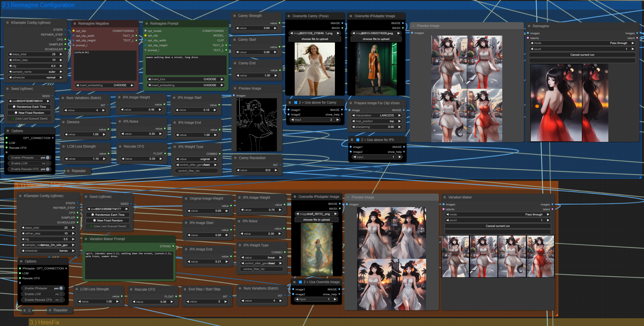Image resolution: width=644 pixels, height=326 pixels.
Task: Click Randomize Each Time in Reimagine Seed
Action: click(29, 107)
